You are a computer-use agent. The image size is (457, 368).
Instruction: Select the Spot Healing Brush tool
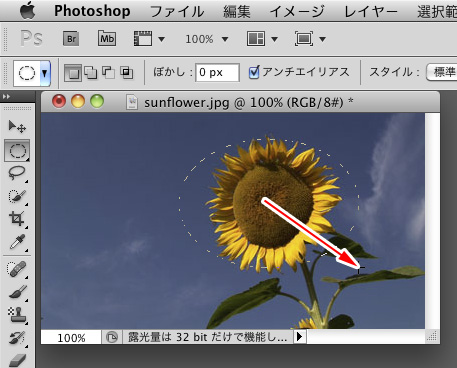[17, 269]
